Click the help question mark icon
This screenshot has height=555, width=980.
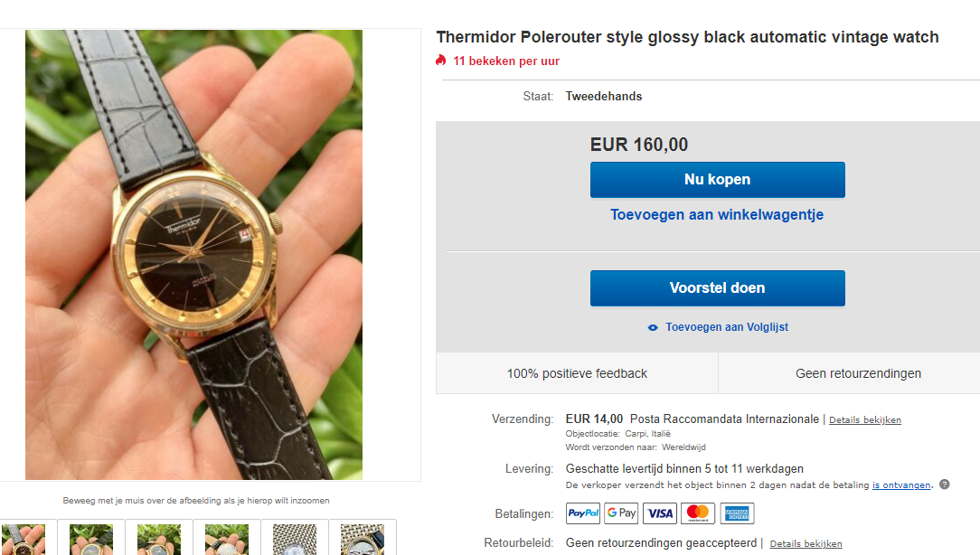[945, 484]
